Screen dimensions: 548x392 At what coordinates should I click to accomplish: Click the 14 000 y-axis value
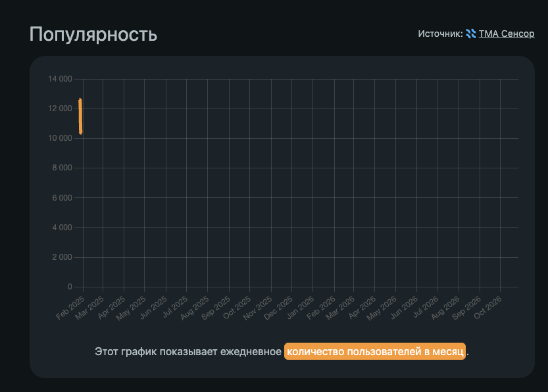[60, 79]
